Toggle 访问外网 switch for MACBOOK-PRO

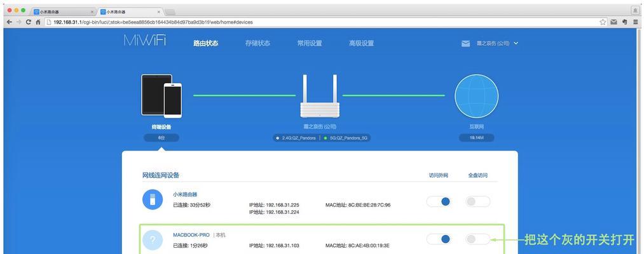[439, 239]
